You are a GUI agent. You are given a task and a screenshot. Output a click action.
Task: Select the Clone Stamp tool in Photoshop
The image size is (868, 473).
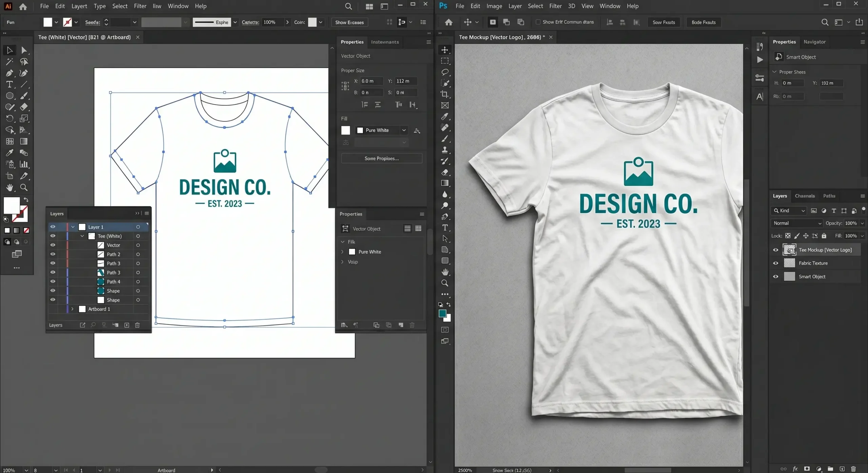445,150
